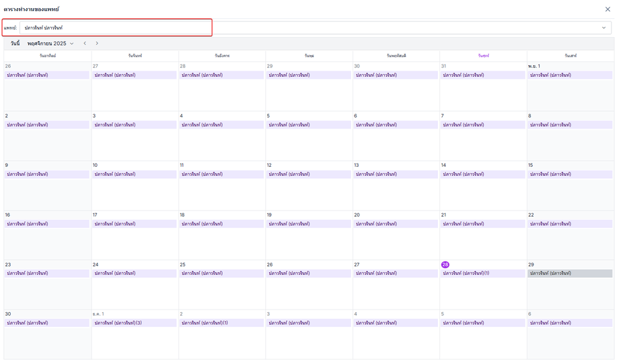This screenshot has height=364, width=619.
Task: Go to previous month with left arrow
Action: (85, 43)
